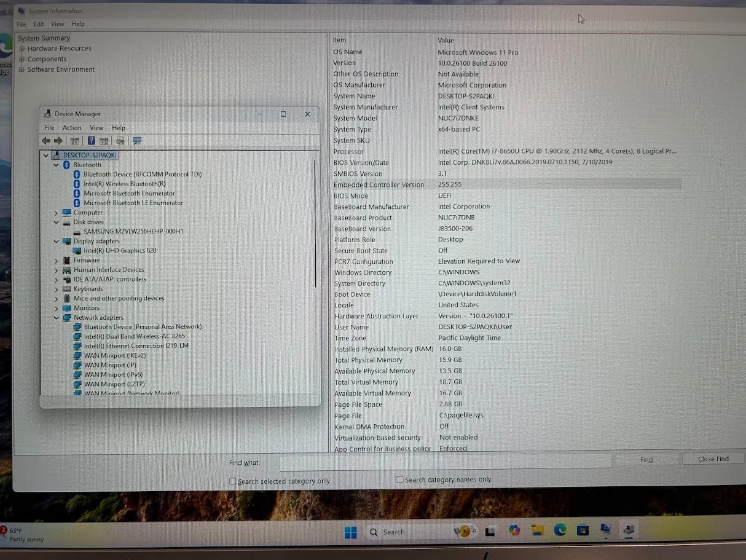Select the WAN Miniport (IKEv2) adapter icon
746x560 pixels.
click(77, 356)
